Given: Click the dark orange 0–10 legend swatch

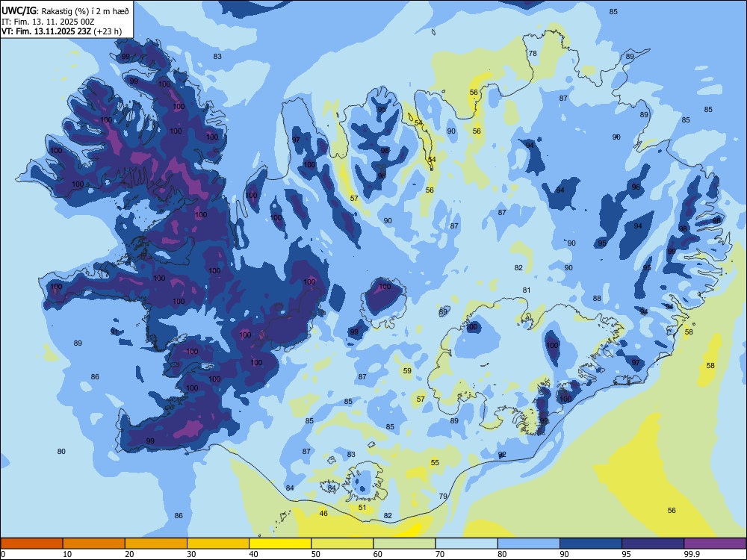Looking at the screenshot, I should click(31, 544).
